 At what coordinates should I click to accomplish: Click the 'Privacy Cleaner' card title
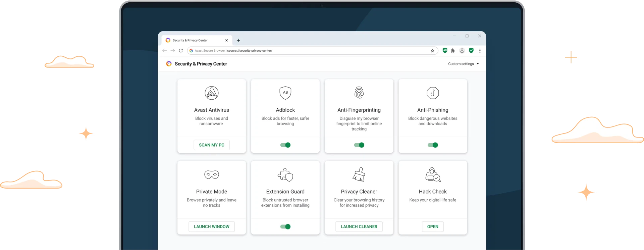click(x=359, y=192)
